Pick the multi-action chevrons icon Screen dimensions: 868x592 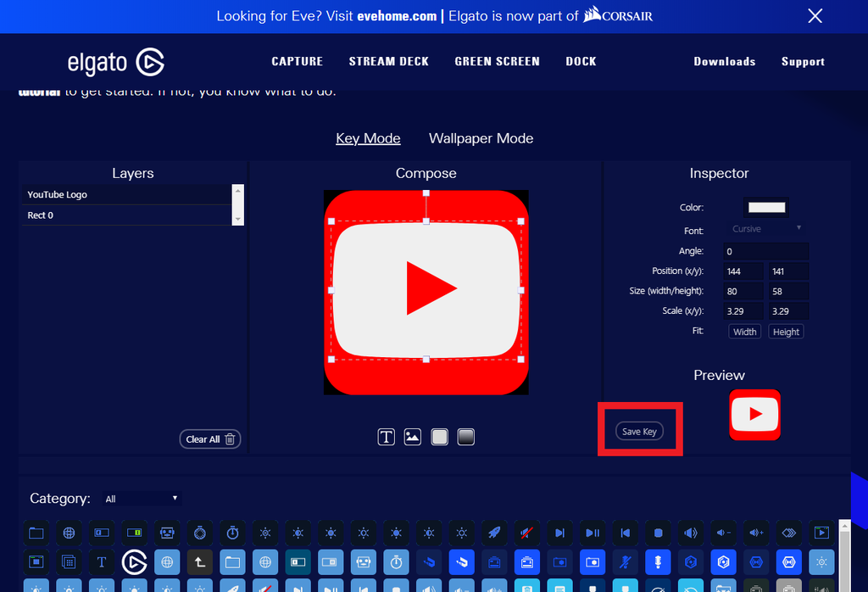(x=789, y=533)
